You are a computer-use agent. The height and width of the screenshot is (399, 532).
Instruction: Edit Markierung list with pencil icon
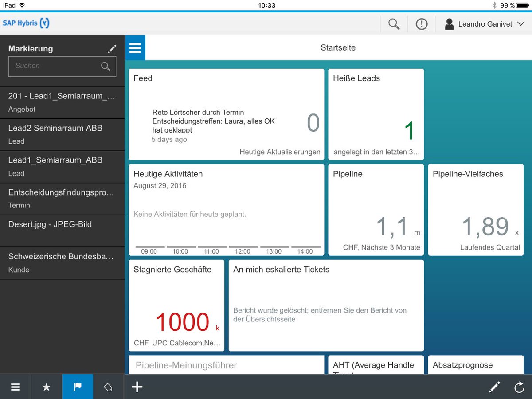pos(112,48)
